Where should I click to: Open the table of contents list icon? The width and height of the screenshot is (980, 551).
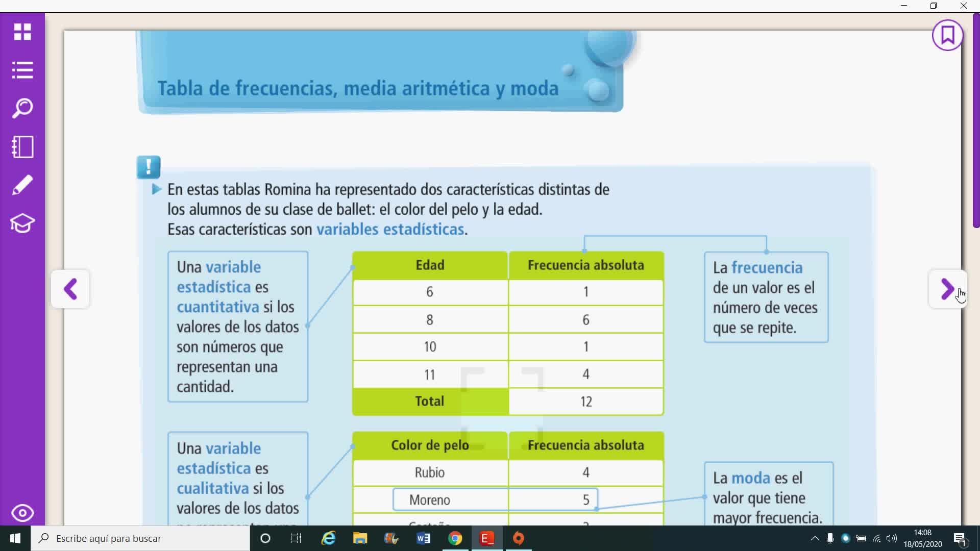tap(22, 70)
